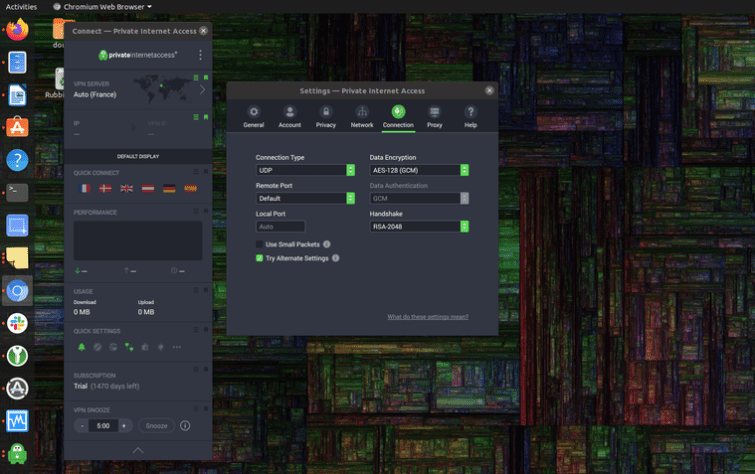Enable the Use Small Packets checkbox
Image resolution: width=755 pixels, height=474 pixels.
(x=260, y=244)
